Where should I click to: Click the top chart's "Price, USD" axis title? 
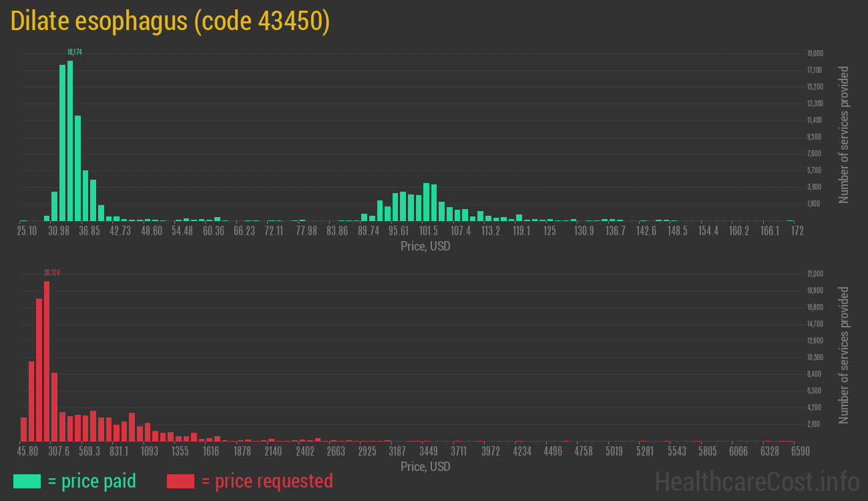pos(425,246)
